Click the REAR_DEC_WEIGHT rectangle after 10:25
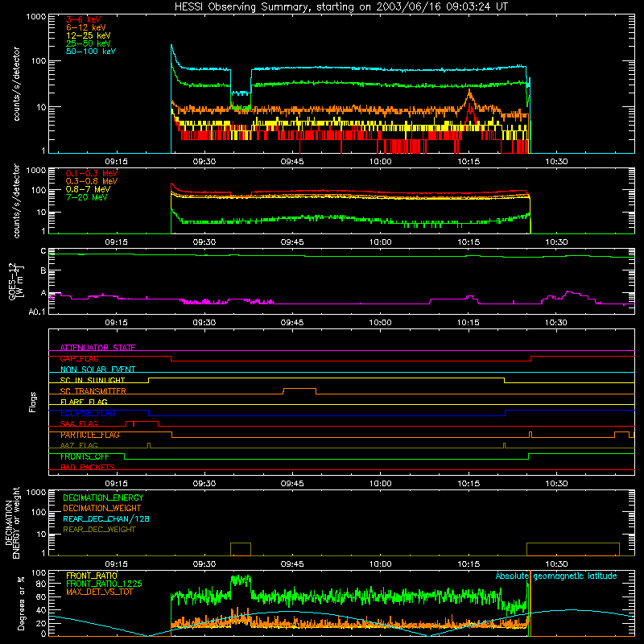 (573, 549)
